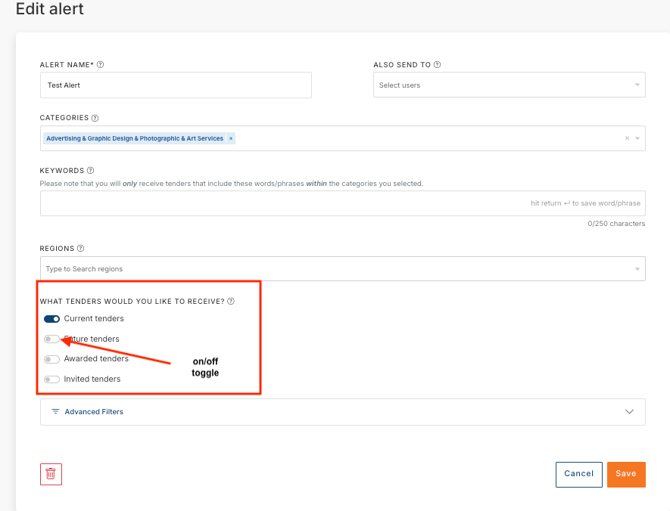Open the Also Send To users dropdown
The height and width of the screenshot is (511, 670).
point(508,85)
